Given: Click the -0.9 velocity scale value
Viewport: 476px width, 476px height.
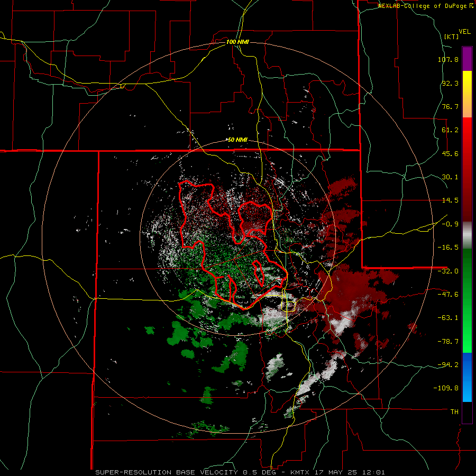Looking at the screenshot, I should click(x=450, y=224).
